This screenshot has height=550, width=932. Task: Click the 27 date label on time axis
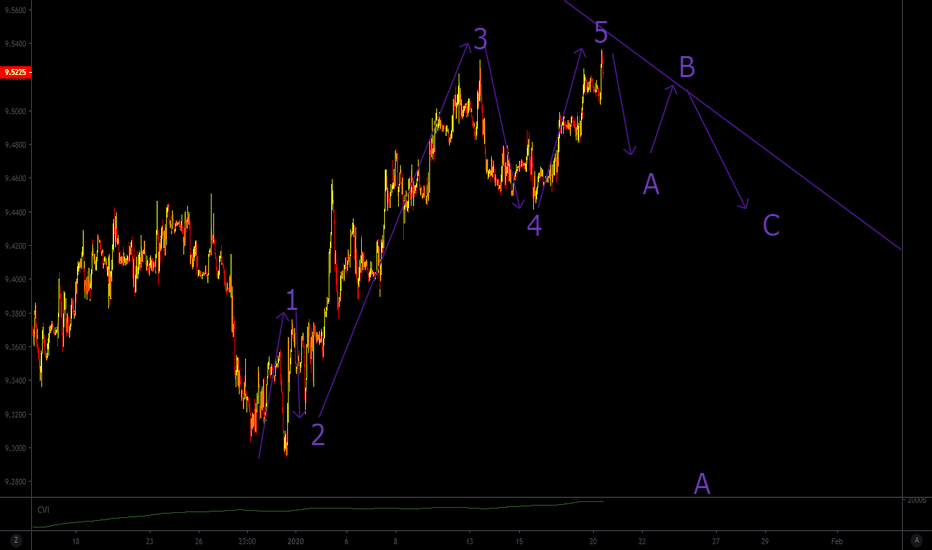pyautogui.click(x=716, y=541)
